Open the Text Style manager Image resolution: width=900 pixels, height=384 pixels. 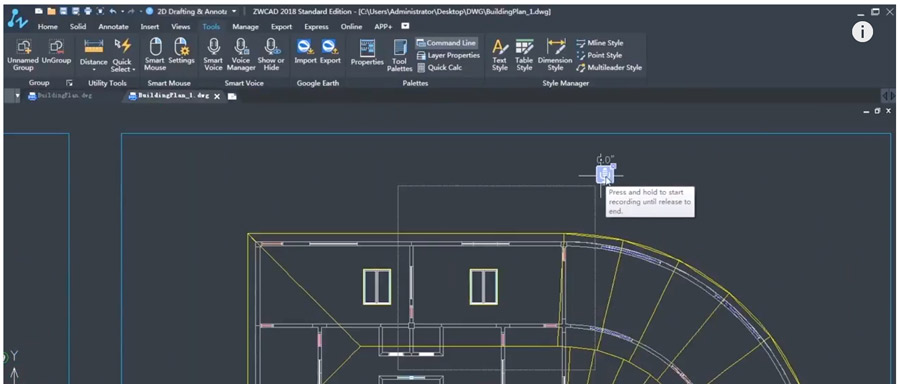click(x=500, y=55)
